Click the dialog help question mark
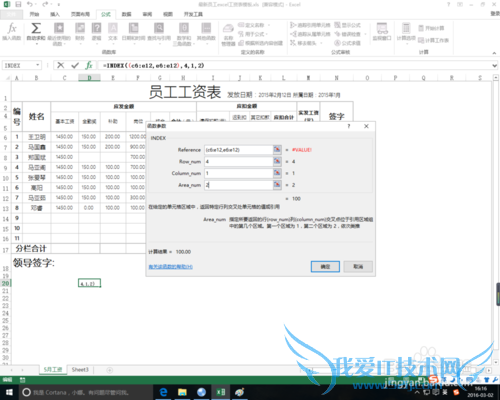This screenshot has width=500, height=400. tap(349, 126)
